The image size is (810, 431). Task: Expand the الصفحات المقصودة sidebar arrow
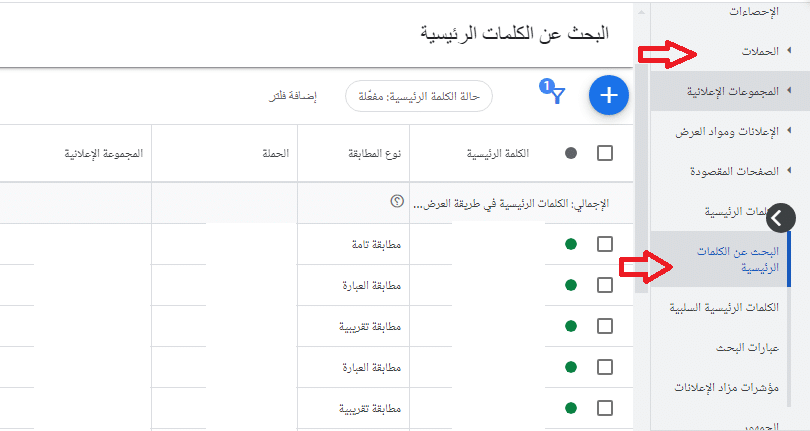pyautogui.click(x=789, y=170)
